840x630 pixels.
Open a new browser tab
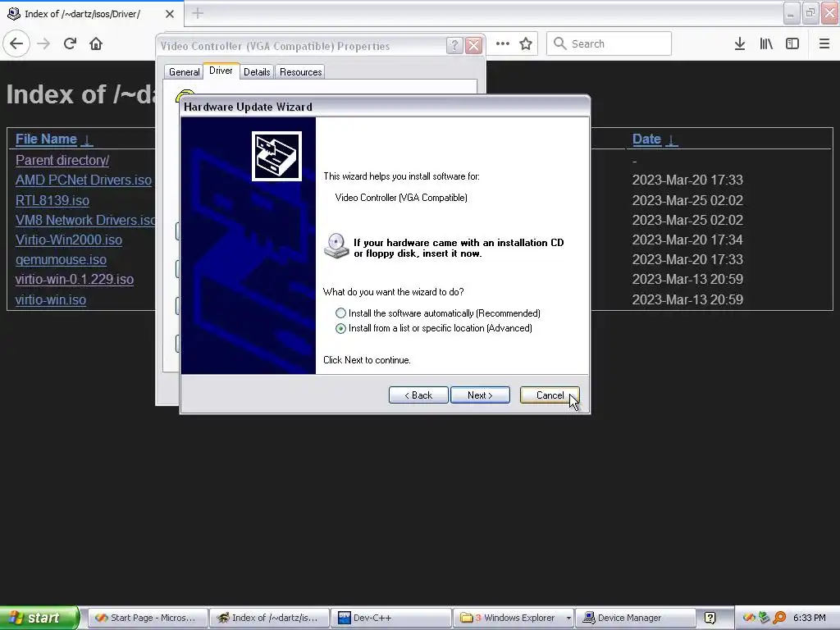pos(198,13)
